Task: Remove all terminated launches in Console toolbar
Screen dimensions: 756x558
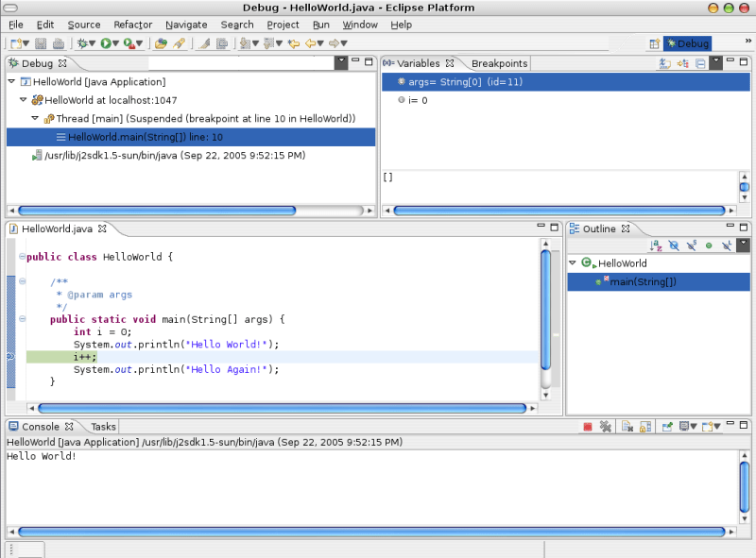Action: coord(606,426)
